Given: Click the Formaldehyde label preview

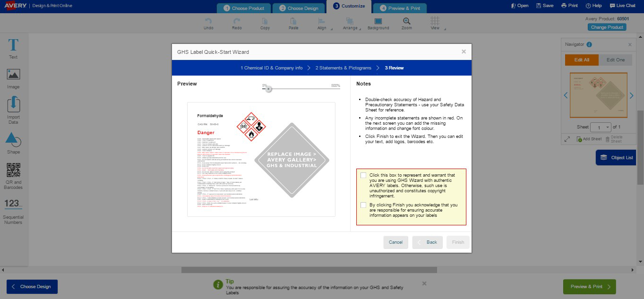Looking at the screenshot, I should (x=261, y=159).
